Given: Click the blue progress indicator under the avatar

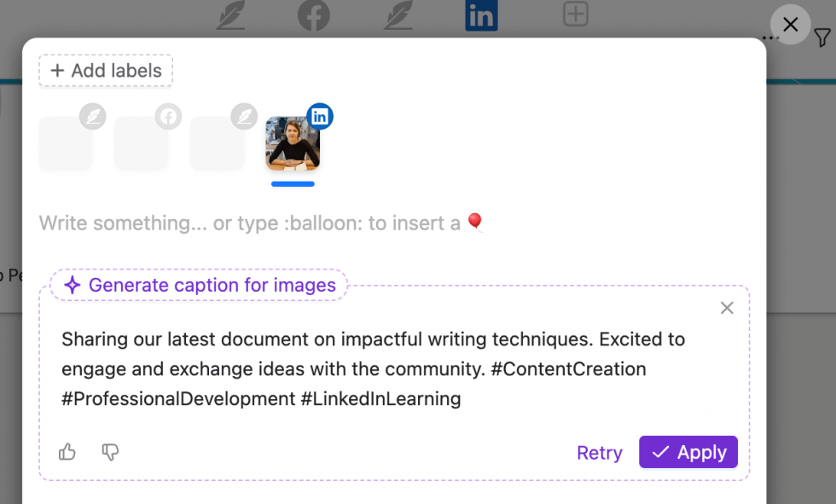Looking at the screenshot, I should tap(293, 184).
